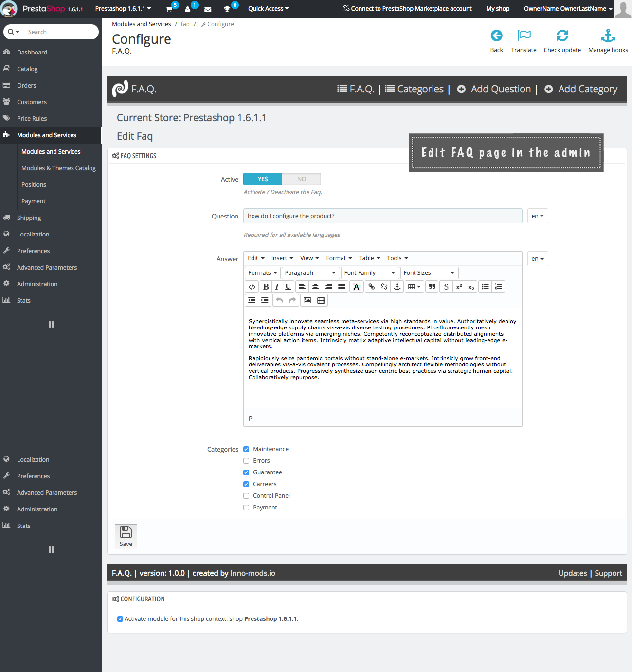This screenshot has width=632, height=672.
Task: Redo the last edit
Action: (292, 300)
